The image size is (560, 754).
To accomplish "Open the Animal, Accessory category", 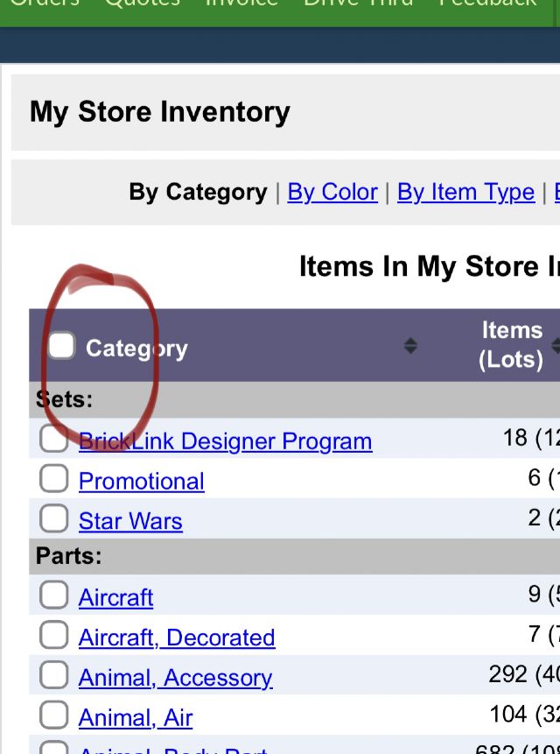I will [176, 678].
